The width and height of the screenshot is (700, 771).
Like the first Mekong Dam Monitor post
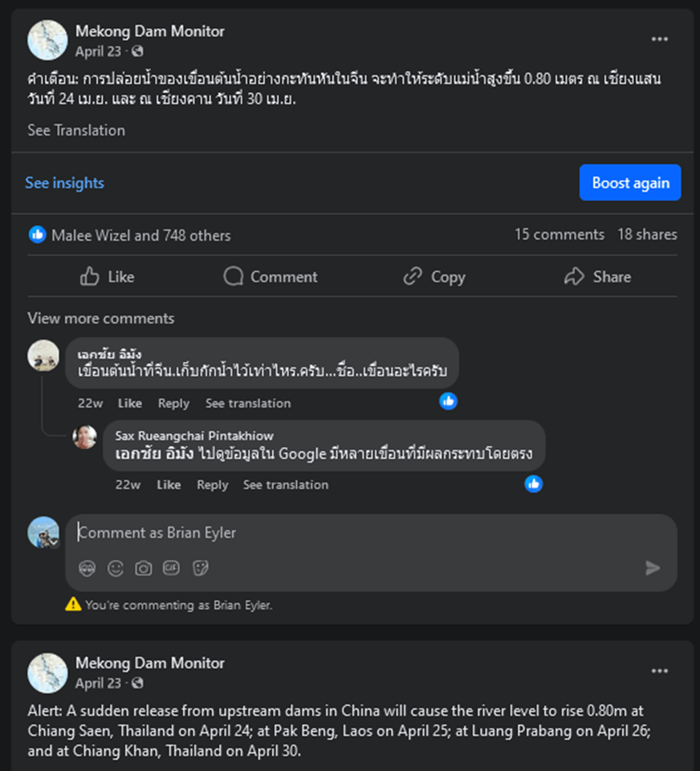coord(108,277)
